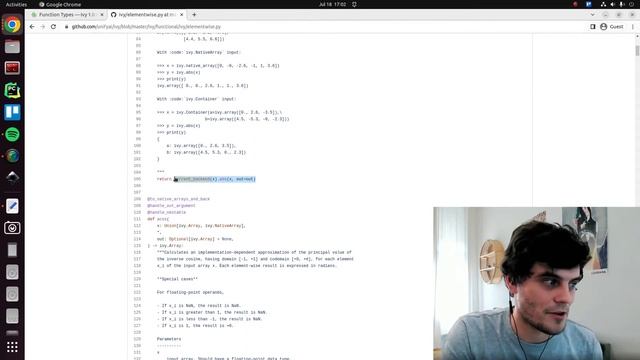640x360 pixels.
Task: Click 'If x_i is NaN, the result is NaN' line
Action: [199, 306]
